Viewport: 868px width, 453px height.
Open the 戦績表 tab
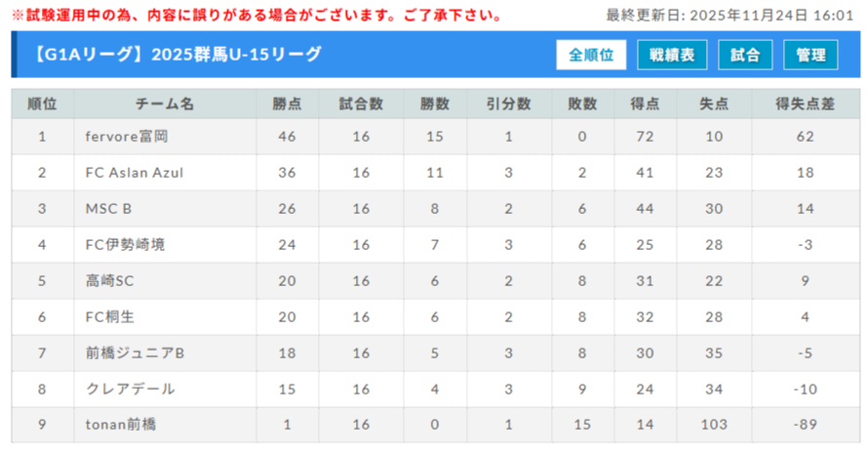tap(672, 56)
